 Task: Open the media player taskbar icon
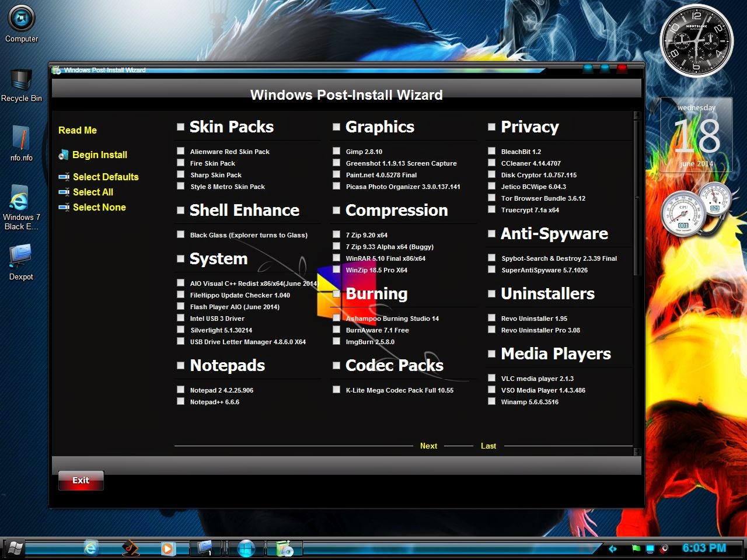(167, 548)
